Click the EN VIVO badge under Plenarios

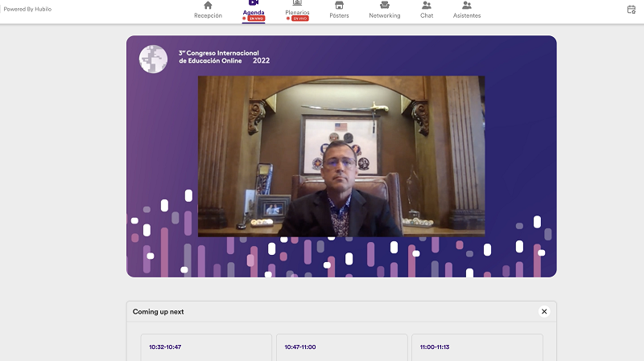tap(299, 18)
